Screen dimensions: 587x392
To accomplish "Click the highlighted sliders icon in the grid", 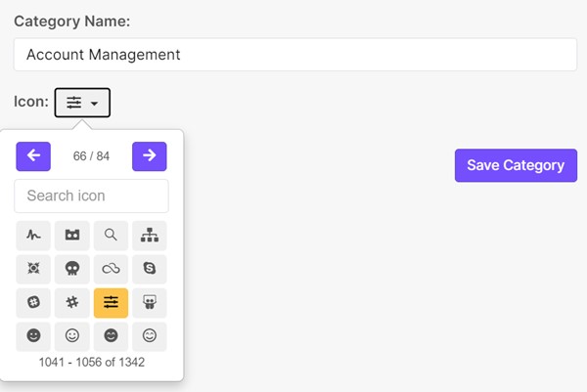I will coord(111,303).
